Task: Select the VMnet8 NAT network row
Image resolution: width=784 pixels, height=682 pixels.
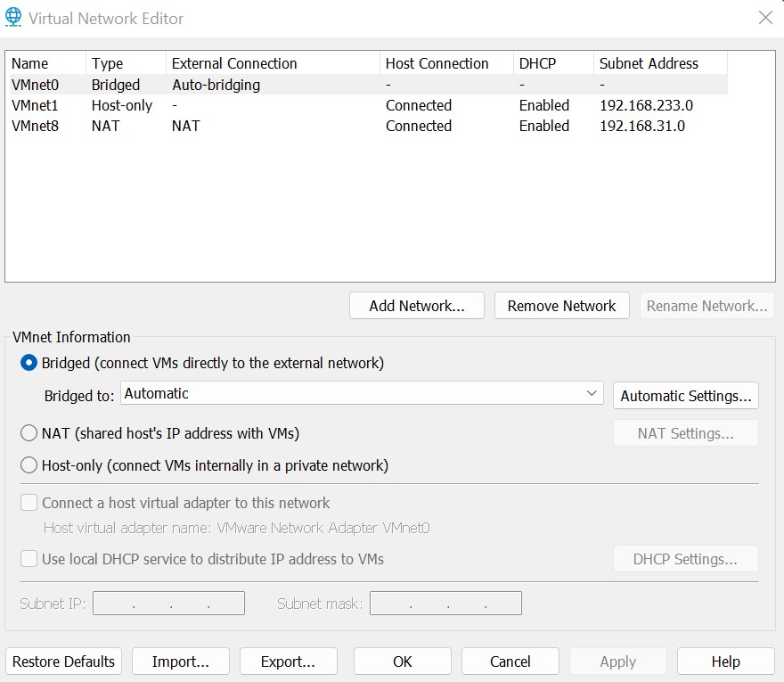Action: point(369,126)
